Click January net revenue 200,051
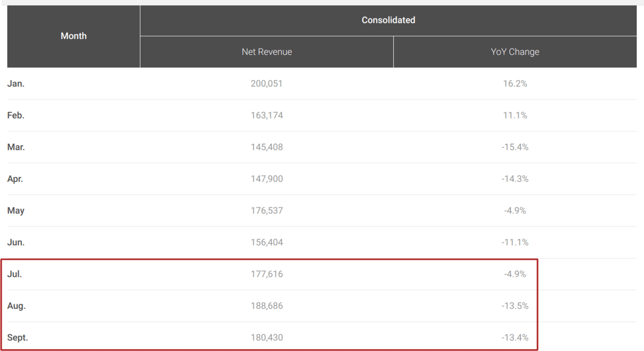 click(267, 84)
